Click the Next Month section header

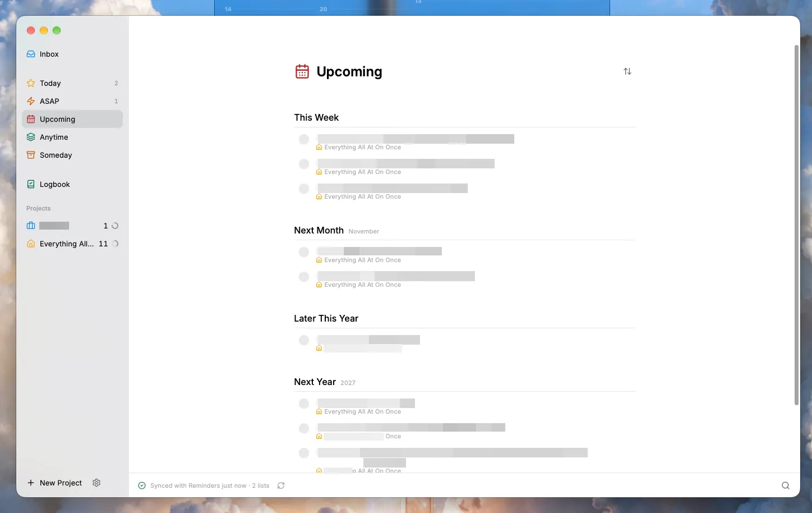319,230
